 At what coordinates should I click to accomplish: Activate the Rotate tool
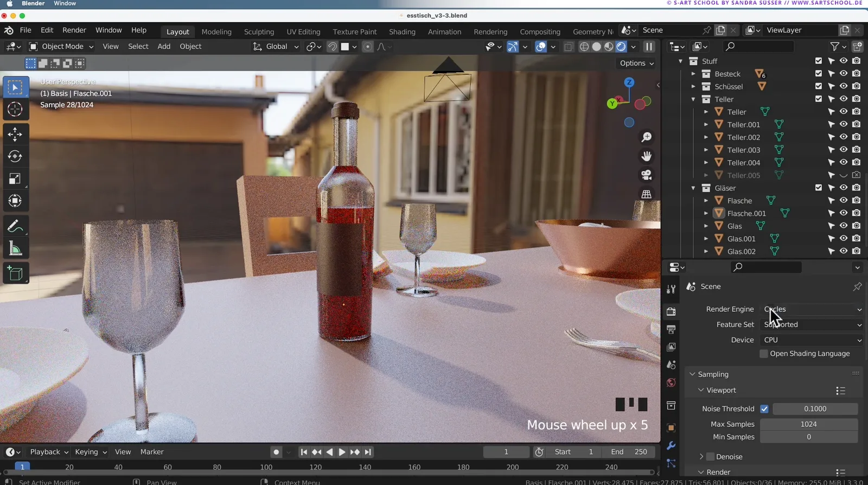pyautogui.click(x=15, y=156)
